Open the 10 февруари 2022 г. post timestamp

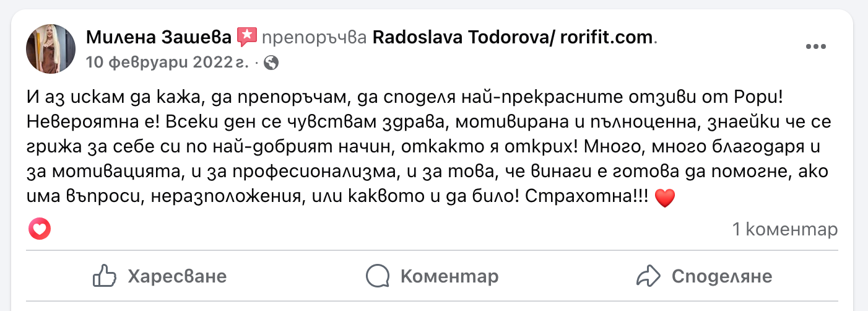tap(168, 63)
